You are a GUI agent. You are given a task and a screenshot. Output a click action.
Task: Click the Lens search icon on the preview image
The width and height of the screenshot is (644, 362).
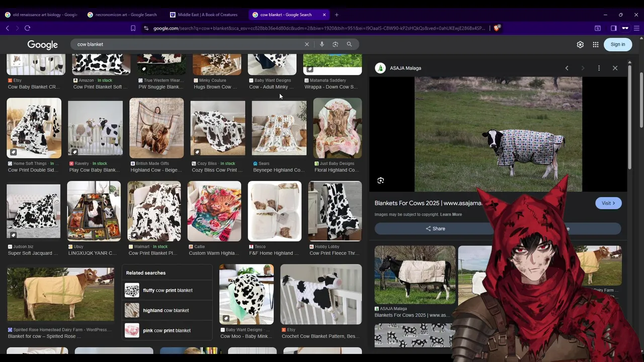[380, 180]
